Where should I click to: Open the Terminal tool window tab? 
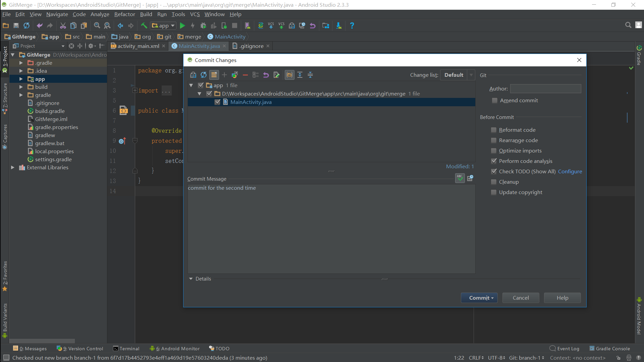[126, 349]
